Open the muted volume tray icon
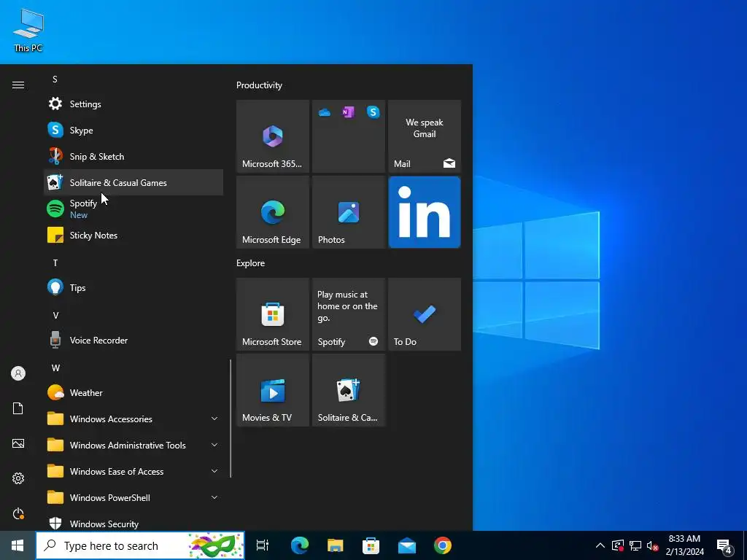Screen dimensions: 747x560 [x=653, y=545]
